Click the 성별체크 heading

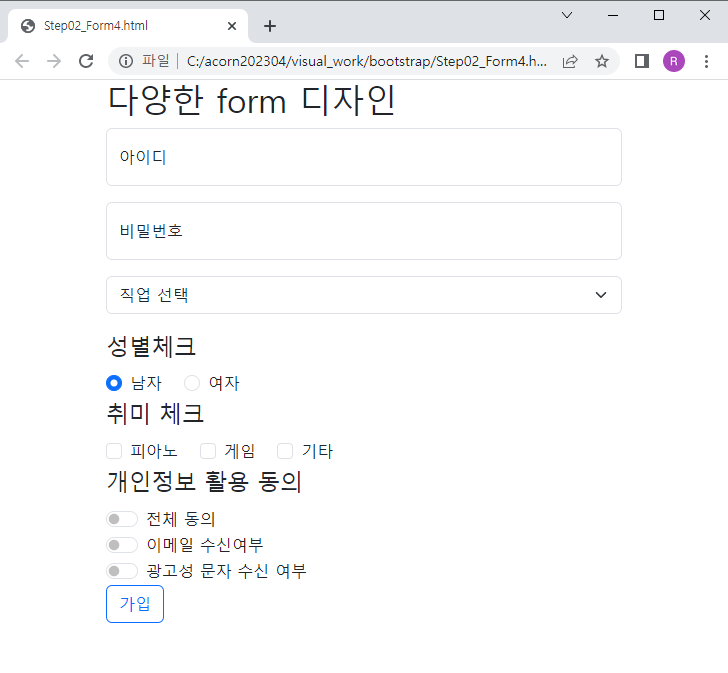tap(151, 346)
